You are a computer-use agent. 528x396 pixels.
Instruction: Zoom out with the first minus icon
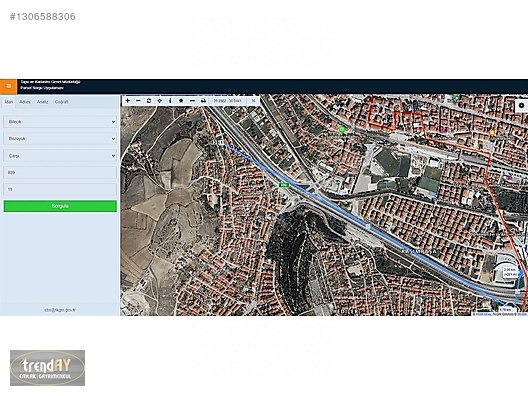point(138,101)
